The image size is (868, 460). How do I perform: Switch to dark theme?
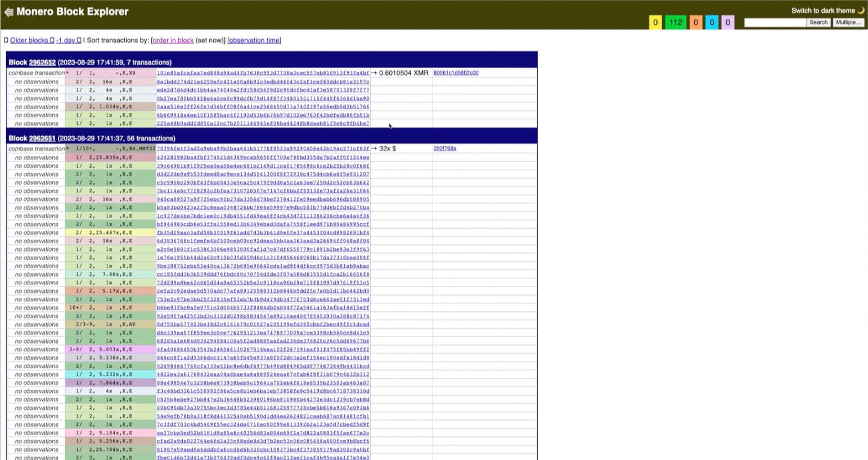(x=823, y=10)
